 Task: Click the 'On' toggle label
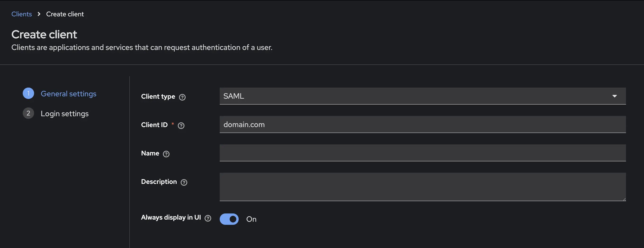tap(251, 219)
